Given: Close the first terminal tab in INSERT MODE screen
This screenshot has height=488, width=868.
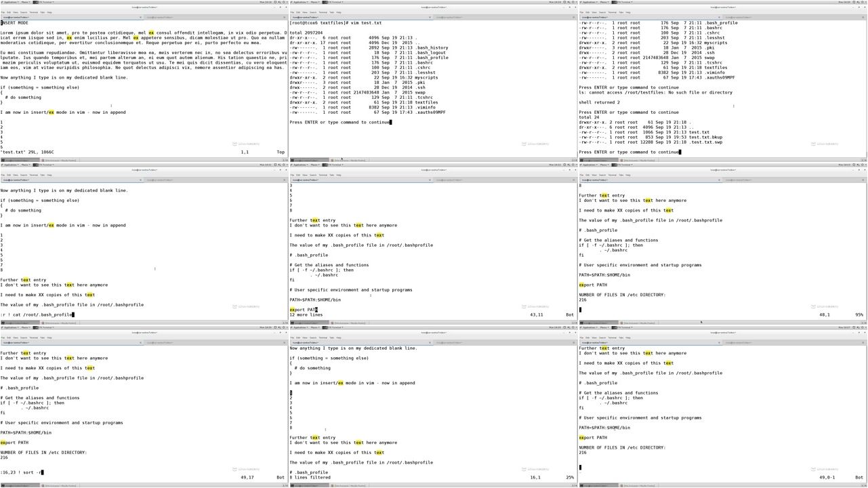Looking at the screenshot, I should tap(142, 17).
